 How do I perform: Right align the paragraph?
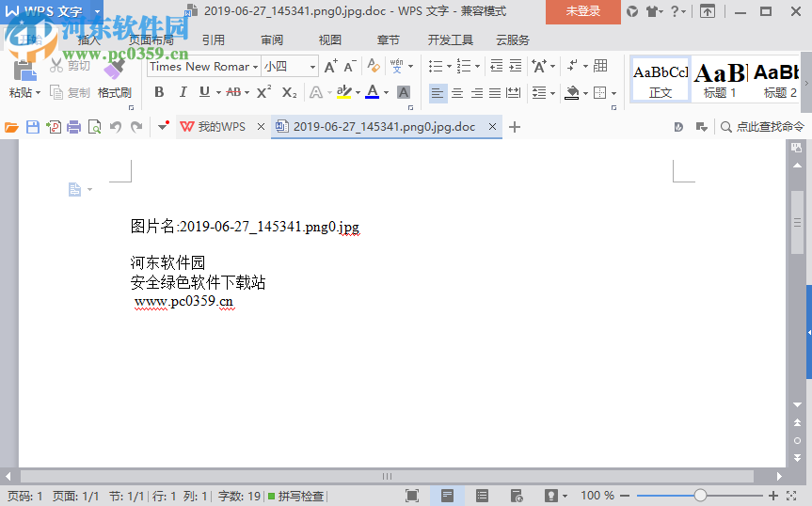(477, 93)
